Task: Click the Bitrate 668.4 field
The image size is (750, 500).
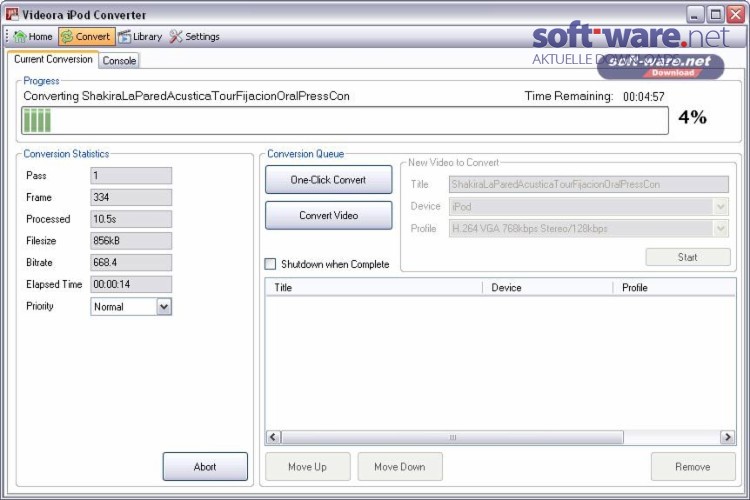Action: 131,263
